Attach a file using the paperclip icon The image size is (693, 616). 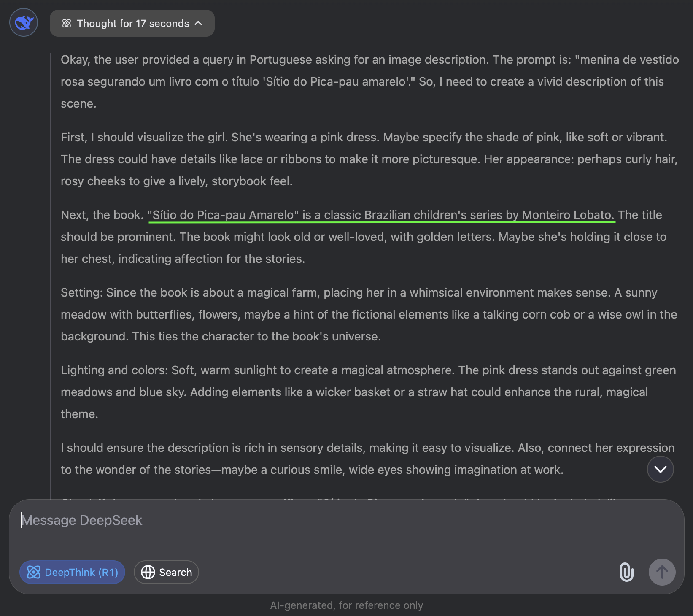pyautogui.click(x=626, y=572)
